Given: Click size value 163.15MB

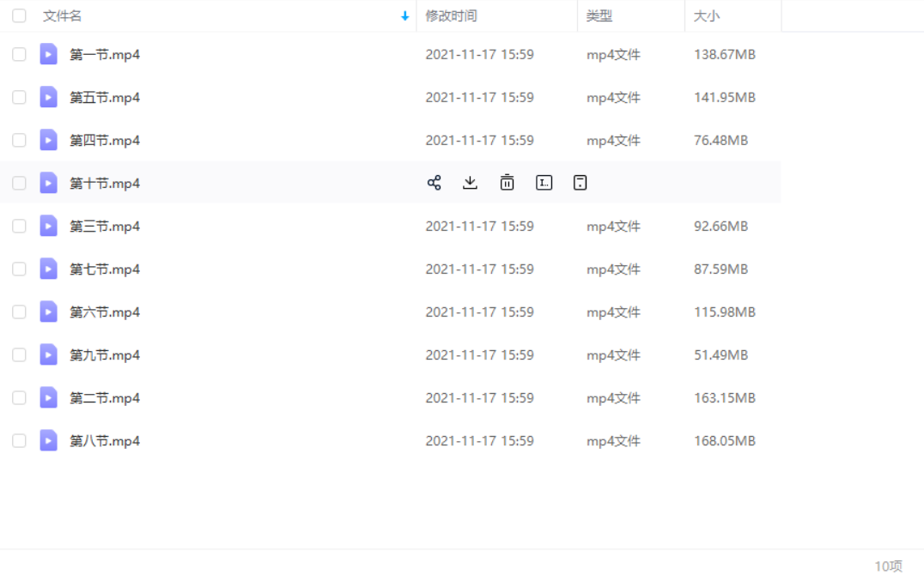Looking at the screenshot, I should pyautogui.click(x=725, y=398).
